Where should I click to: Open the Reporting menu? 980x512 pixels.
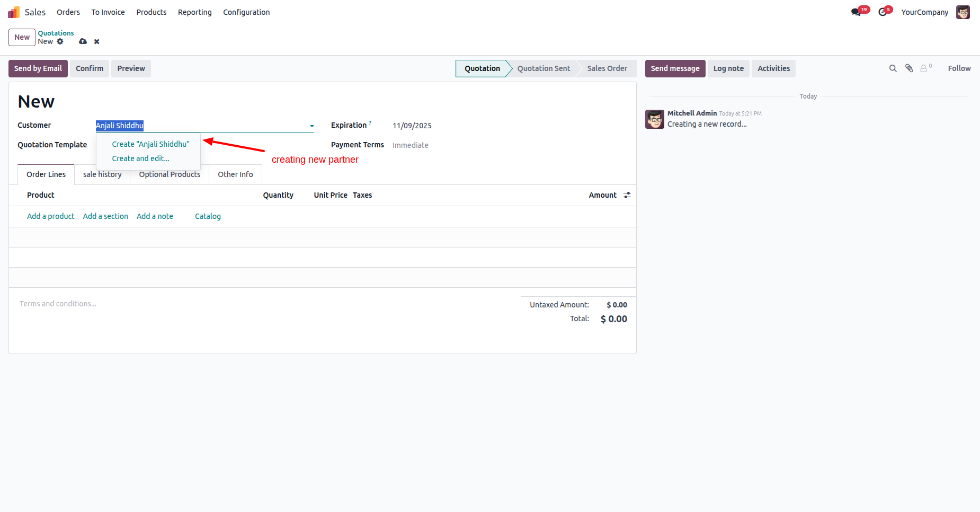point(194,12)
